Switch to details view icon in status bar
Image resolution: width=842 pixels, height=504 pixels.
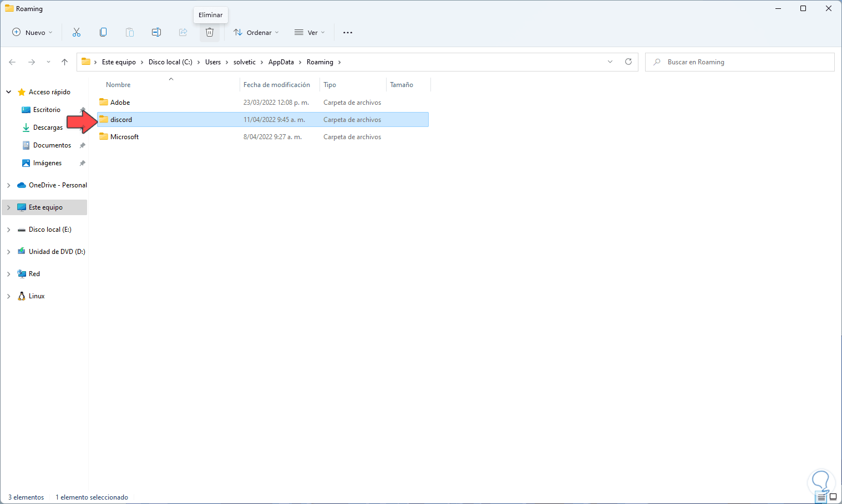pyautogui.click(x=821, y=497)
